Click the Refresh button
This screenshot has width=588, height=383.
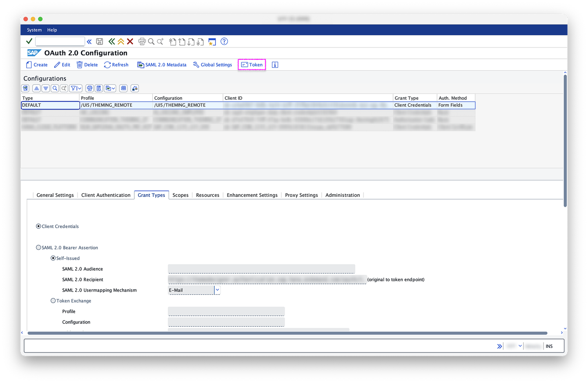click(116, 65)
